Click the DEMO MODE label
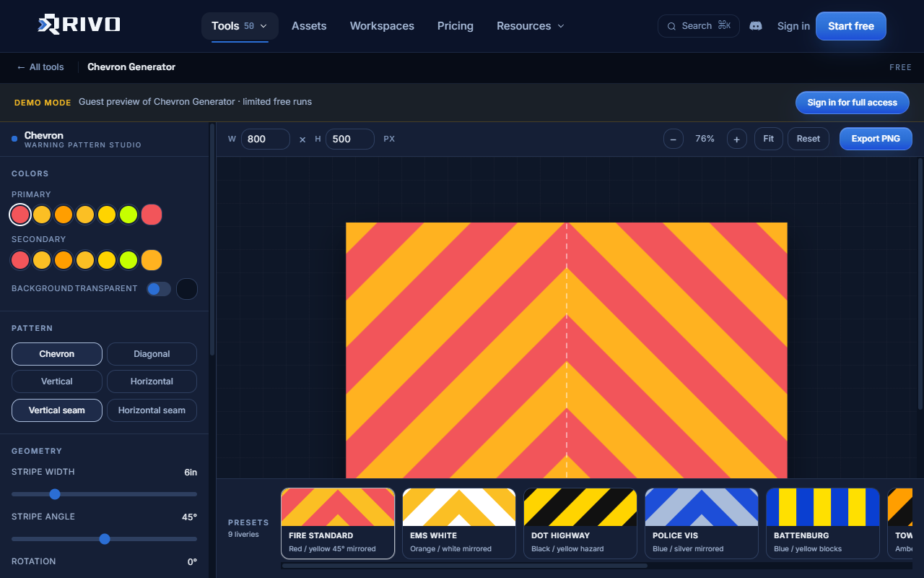This screenshot has height=578, width=924. coord(43,103)
